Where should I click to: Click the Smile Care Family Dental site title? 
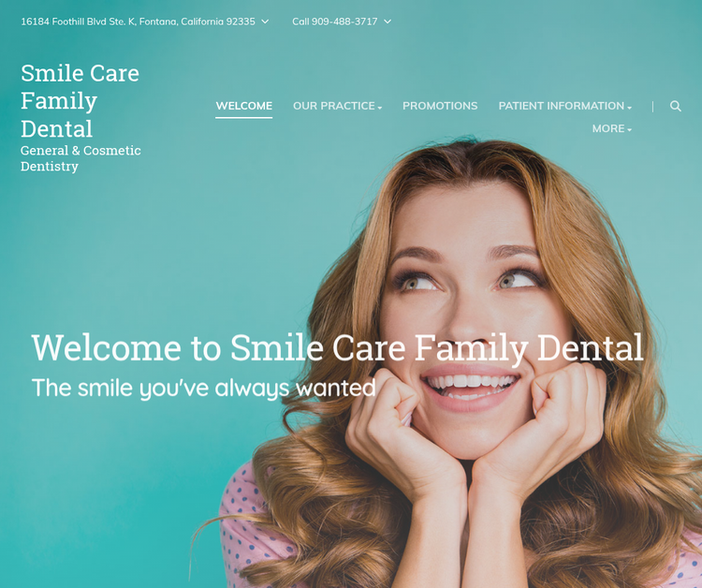pos(80,101)
